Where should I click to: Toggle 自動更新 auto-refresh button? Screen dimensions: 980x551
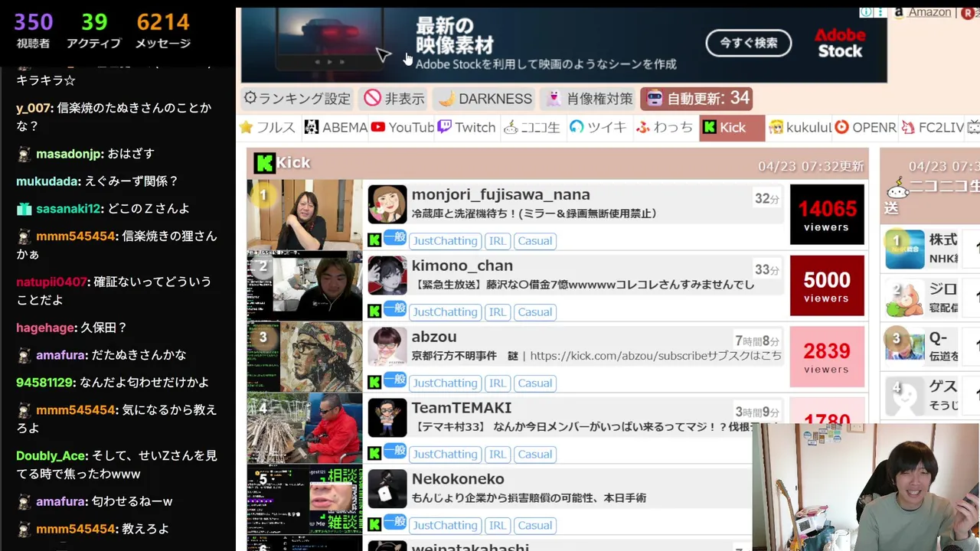coord(697,99)
